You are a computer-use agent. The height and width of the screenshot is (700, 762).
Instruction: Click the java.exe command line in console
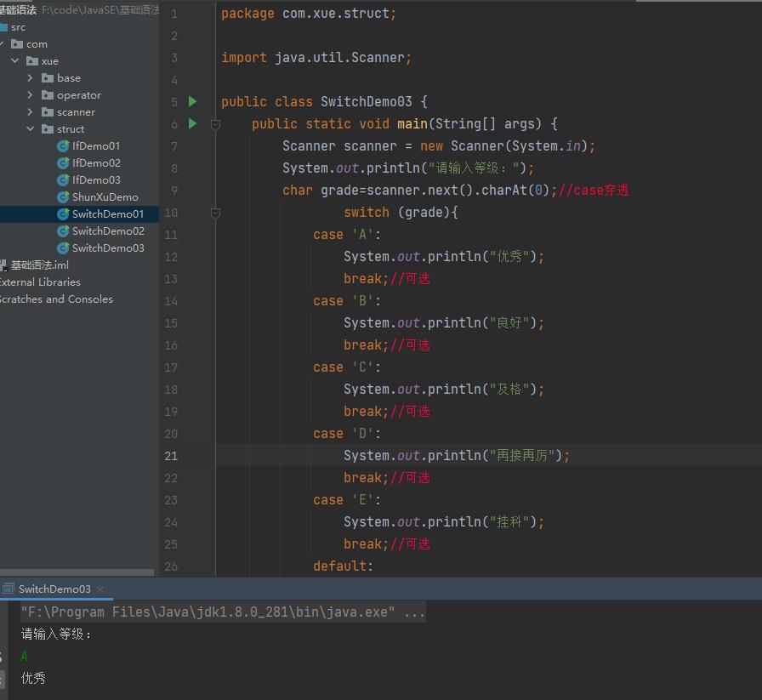[x=223, y=612]
